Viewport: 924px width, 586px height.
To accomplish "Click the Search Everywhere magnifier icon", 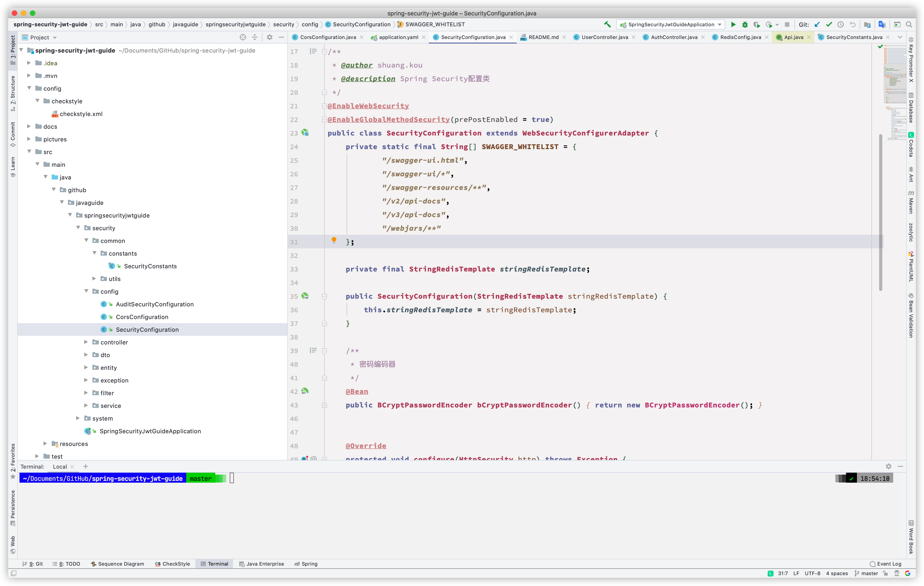I will (909, 24).
